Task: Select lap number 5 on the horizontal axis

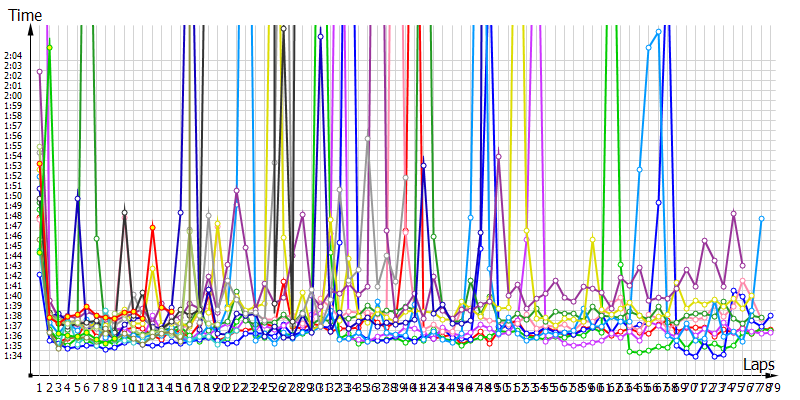Action: pos(77,387)
